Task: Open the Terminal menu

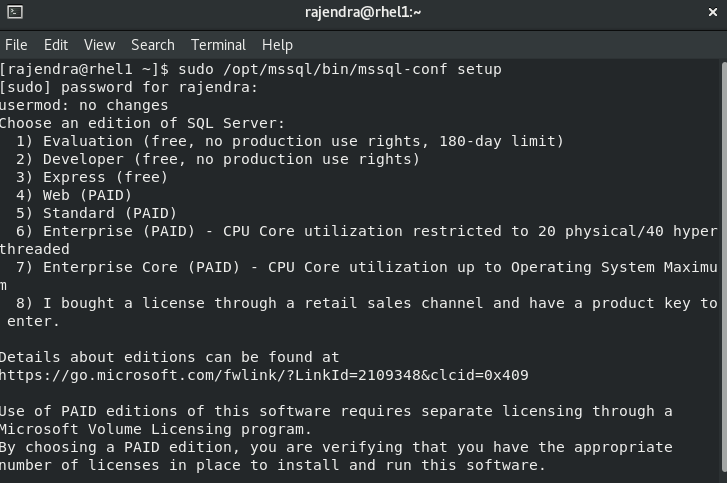Action: tap(218, 45)
